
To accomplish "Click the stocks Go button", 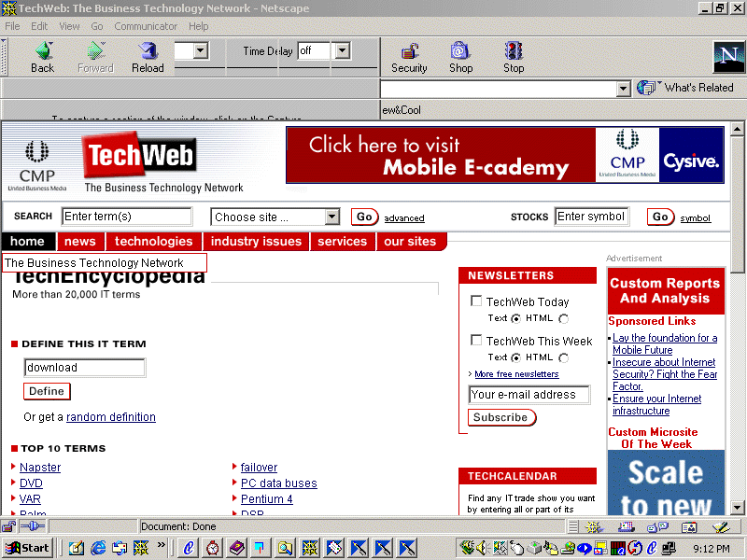I will [660, 217].
